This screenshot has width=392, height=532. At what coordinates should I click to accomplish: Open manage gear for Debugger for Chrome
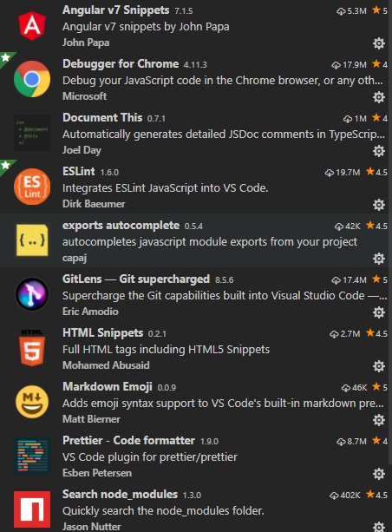point(379,97)
